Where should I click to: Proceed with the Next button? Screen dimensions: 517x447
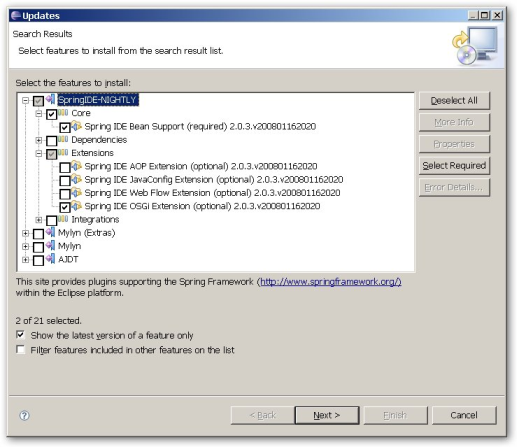pos(327,415)
